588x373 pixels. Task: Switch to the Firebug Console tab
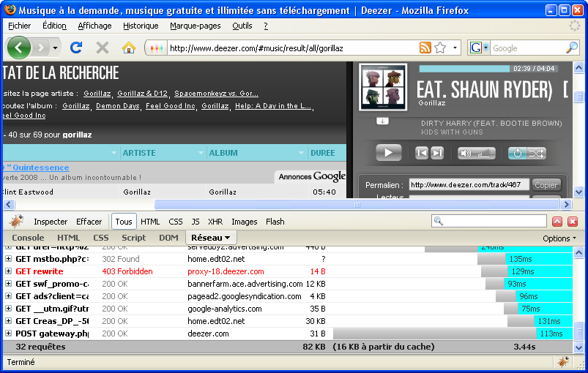(x=28, y=238)
